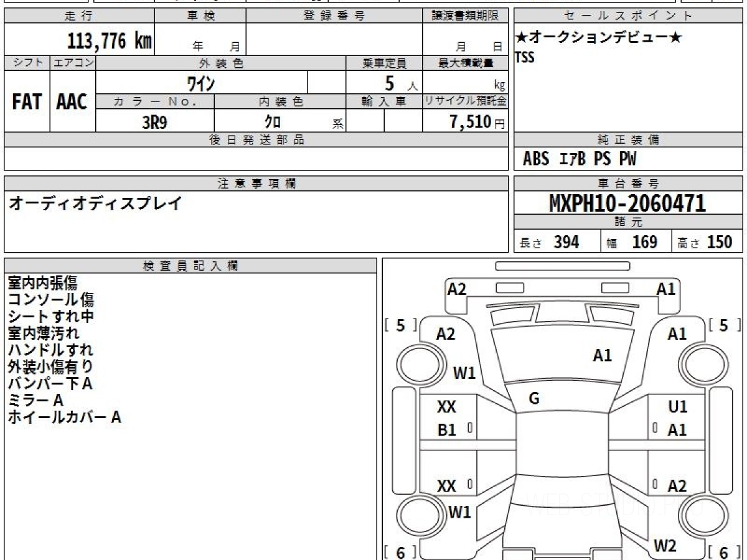The image size is (747, 560).
Task: Select the 後日発送部品 header
Action: (x=256, y=140)
